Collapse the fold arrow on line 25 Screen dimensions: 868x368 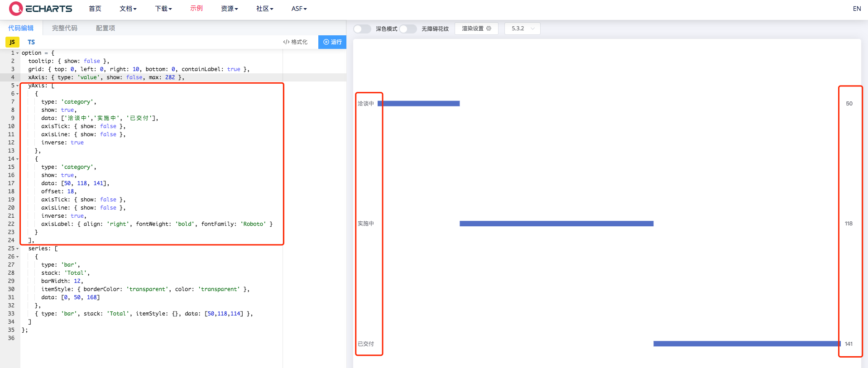(18, 249)
